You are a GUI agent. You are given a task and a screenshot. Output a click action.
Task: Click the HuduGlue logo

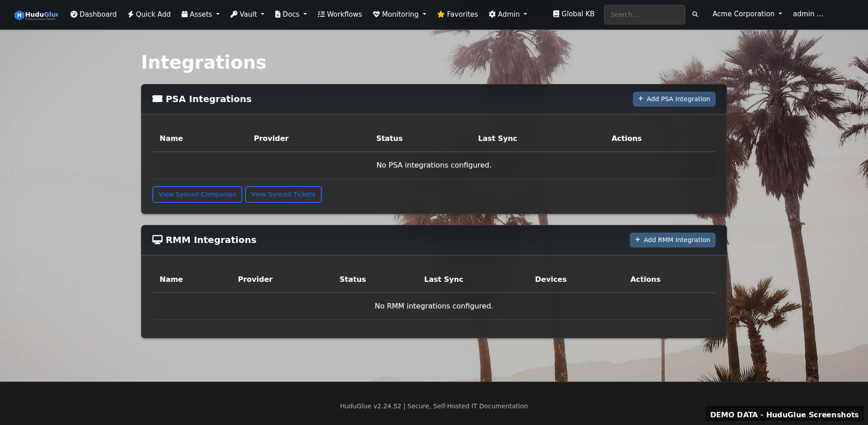[x=36, y=14]
